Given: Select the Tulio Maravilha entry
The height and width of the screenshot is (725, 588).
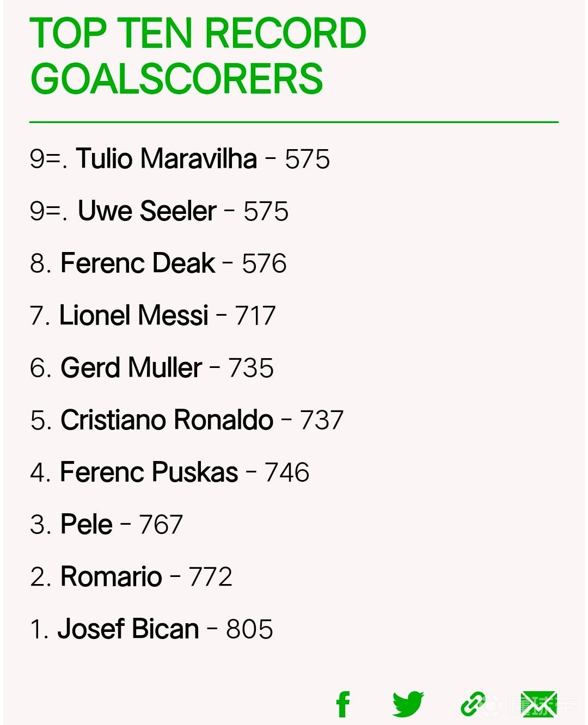Looking at the screenshot, I should 166,159.
